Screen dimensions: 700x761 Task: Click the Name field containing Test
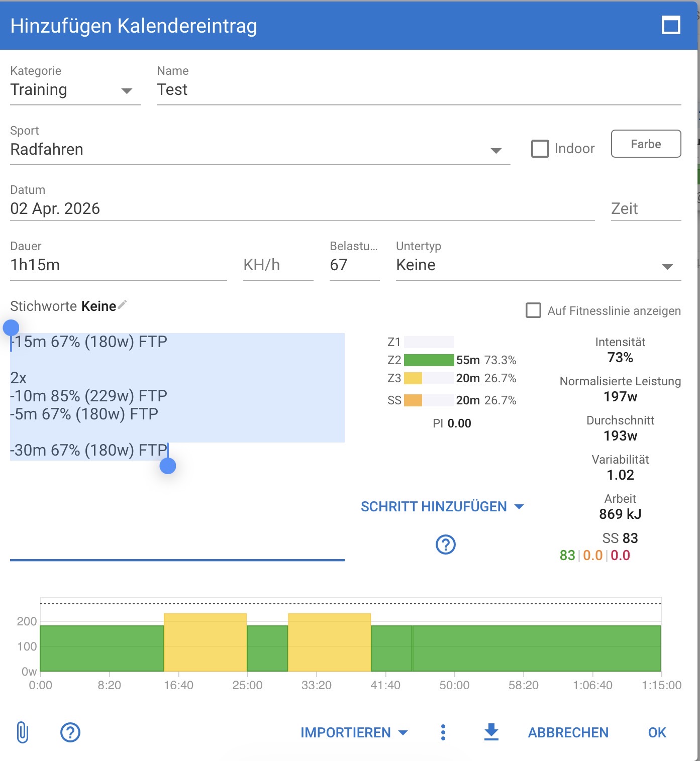[x=418, y=90]
